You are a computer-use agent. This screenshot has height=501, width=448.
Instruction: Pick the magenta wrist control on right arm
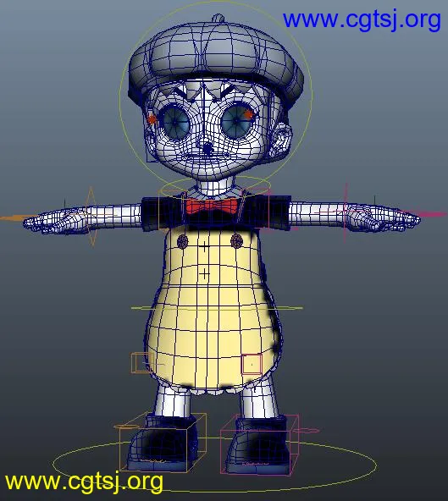pos(346,212)
